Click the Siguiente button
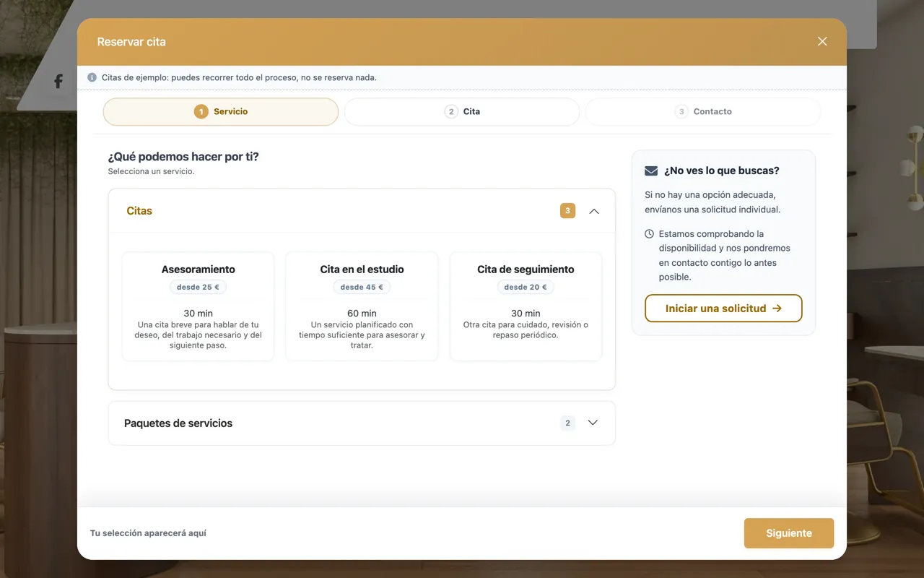 pyautogui.click(x=789, y=533)
